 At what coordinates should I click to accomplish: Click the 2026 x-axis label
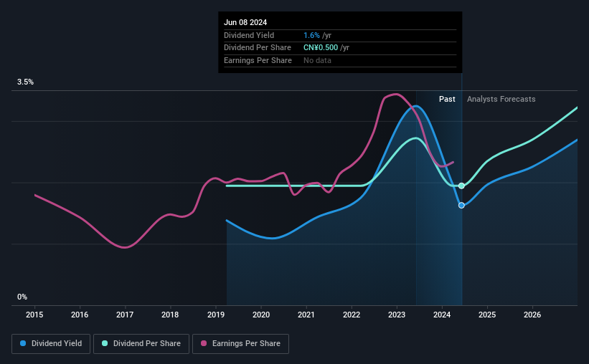click(532, 315)
